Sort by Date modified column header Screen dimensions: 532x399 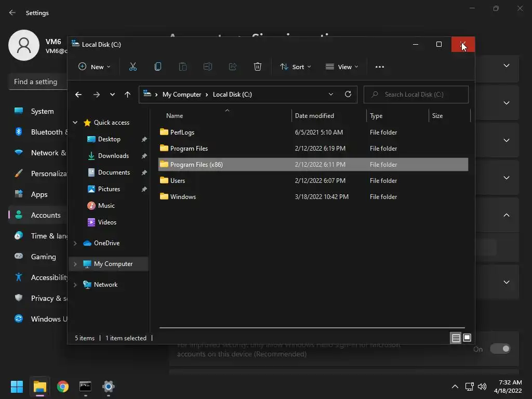click(x=329, y=116)
